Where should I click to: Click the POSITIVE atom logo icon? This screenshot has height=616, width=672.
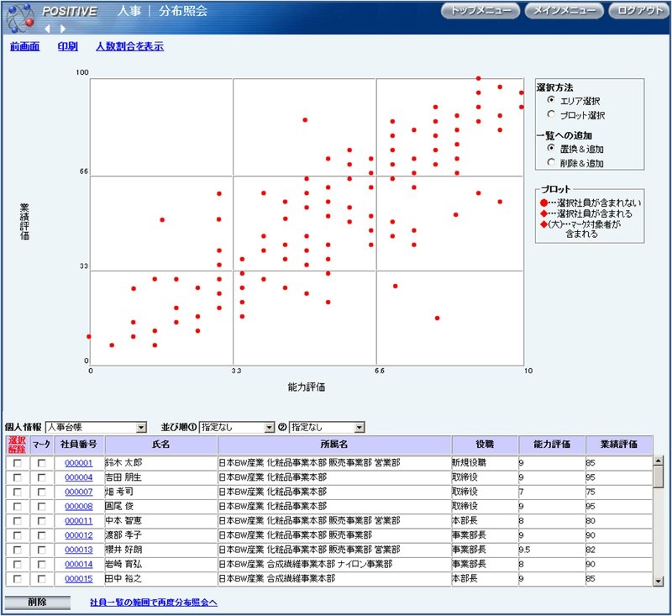click(21, 18)
